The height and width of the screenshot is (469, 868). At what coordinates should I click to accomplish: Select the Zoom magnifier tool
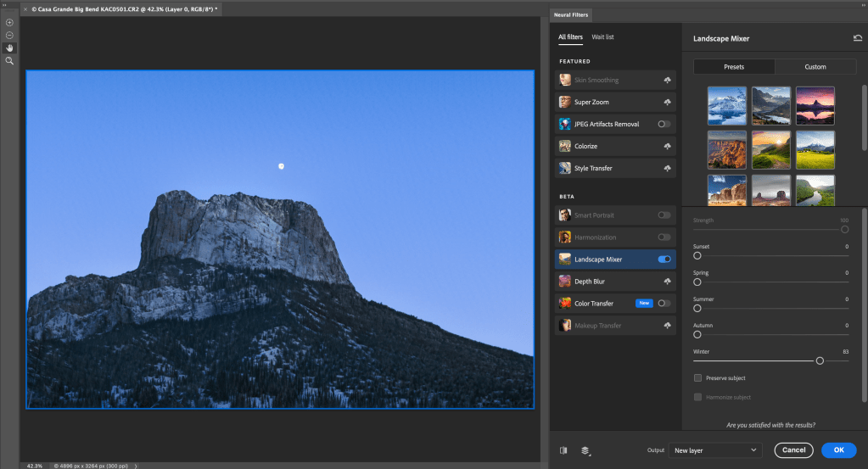[9, 61]
